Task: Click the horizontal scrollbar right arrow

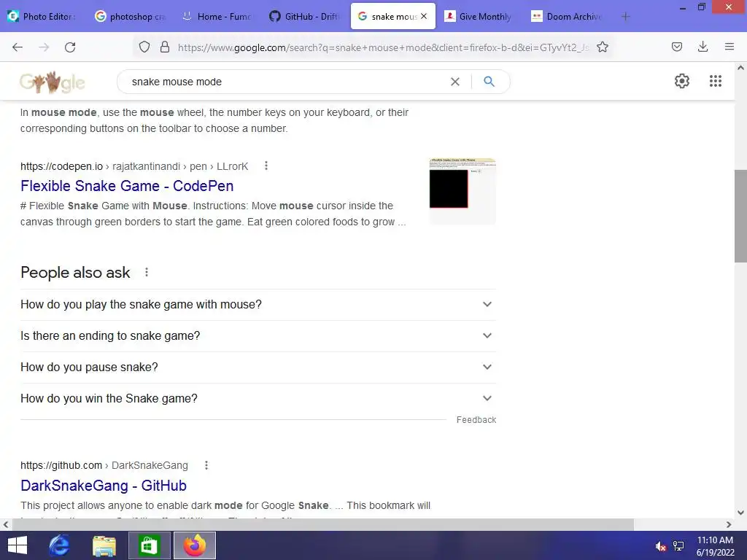Action: [729, 524]
